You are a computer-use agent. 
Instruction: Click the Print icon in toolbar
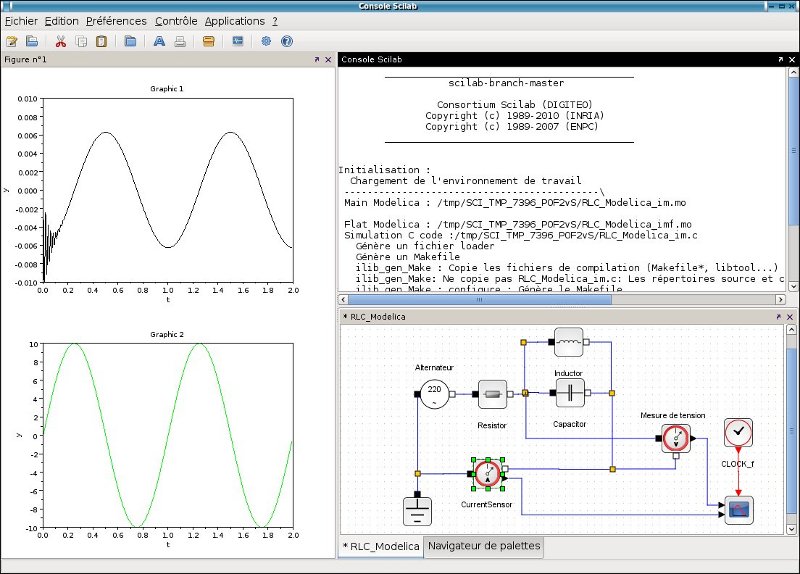pos(180,42)
